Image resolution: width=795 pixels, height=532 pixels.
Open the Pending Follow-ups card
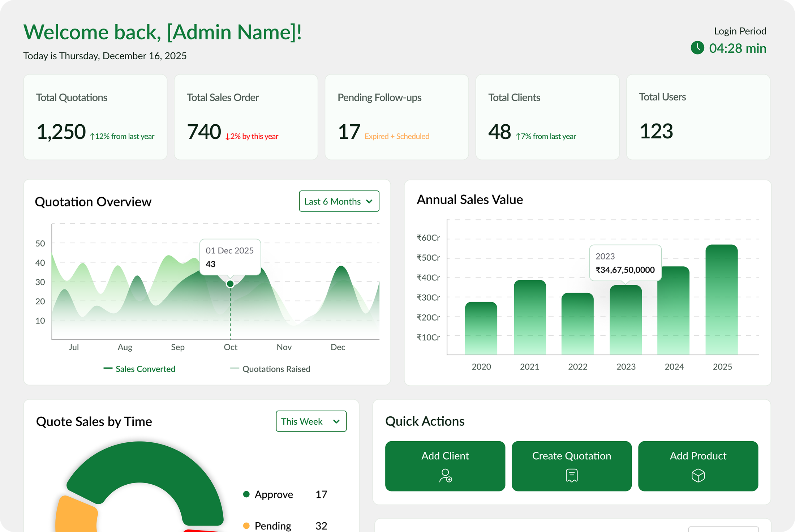(397, 117)
